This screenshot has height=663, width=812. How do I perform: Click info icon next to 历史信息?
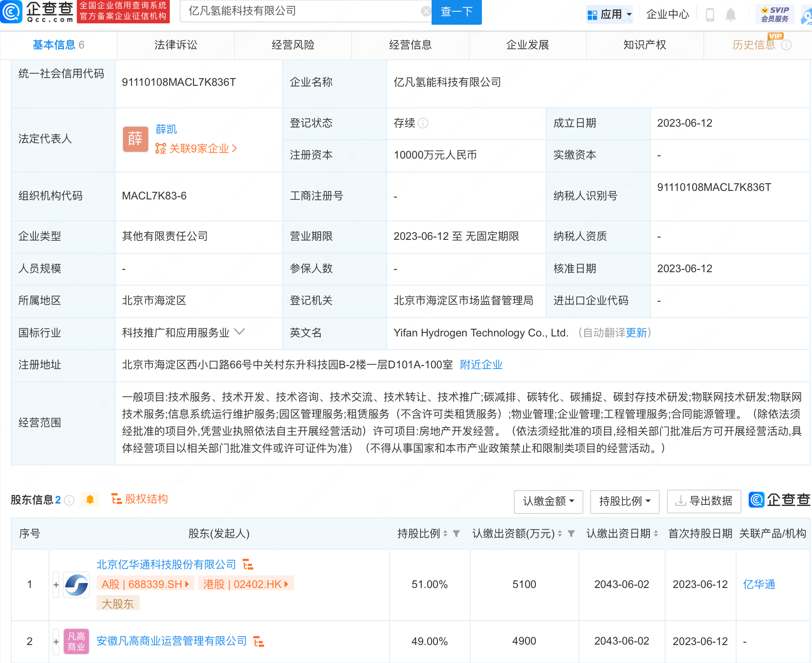click(x=786, y=45)
